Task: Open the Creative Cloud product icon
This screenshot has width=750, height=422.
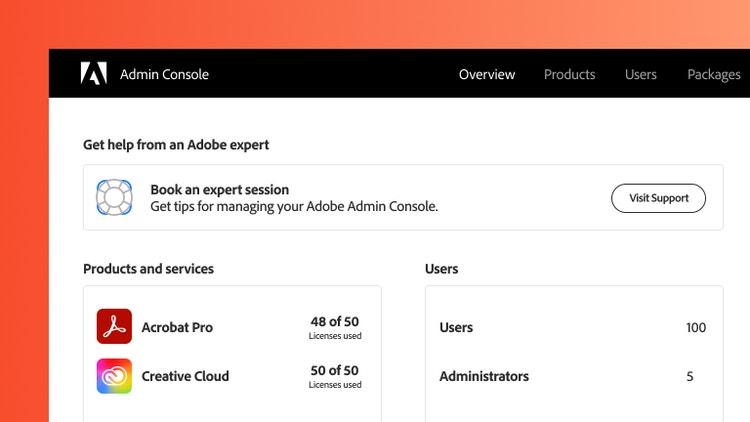Action: pyautogui.click(x=114, y=376)
